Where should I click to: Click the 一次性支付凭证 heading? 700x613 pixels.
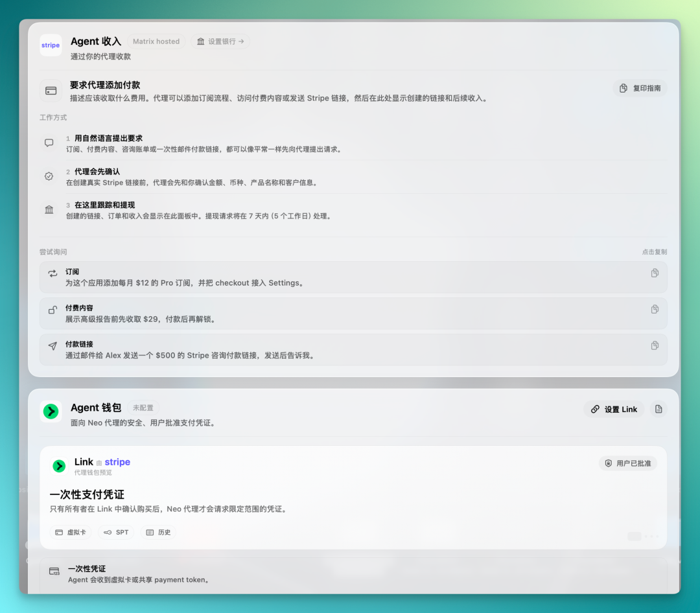pyautogui.click(x=87, y=494)
